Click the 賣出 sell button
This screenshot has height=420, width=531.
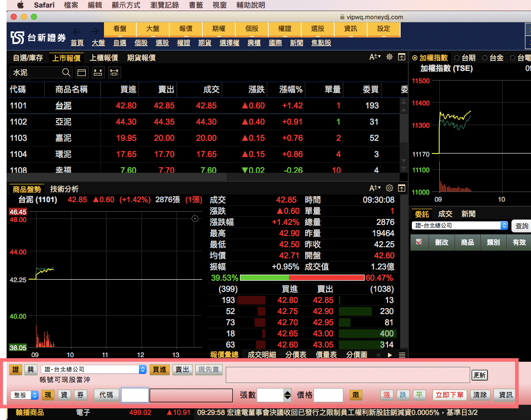point(182,370)
